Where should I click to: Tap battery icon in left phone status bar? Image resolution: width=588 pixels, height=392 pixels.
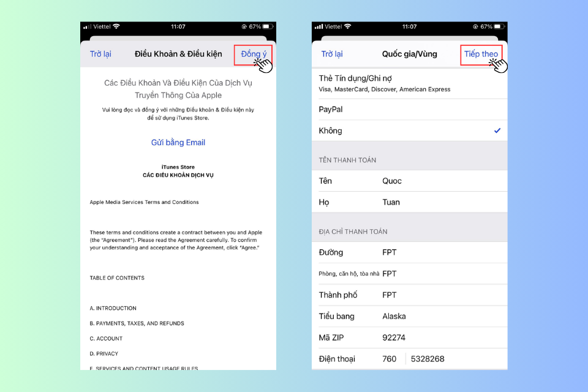click(x=268, y=26)
